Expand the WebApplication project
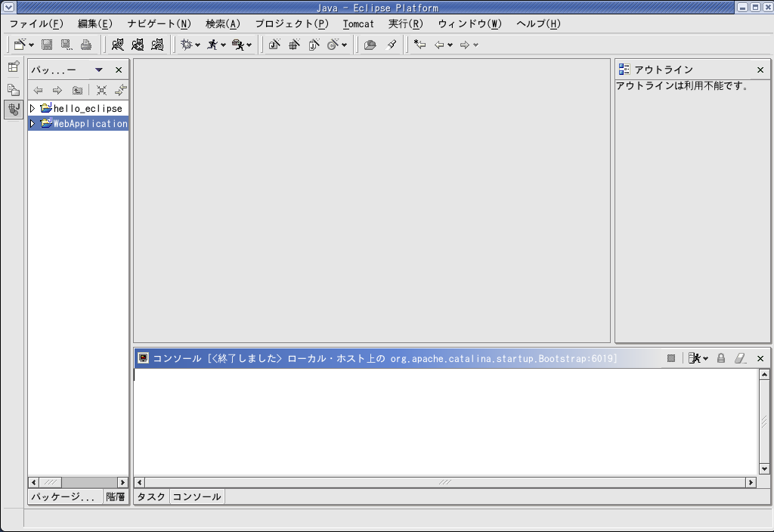 click(33, 123)
